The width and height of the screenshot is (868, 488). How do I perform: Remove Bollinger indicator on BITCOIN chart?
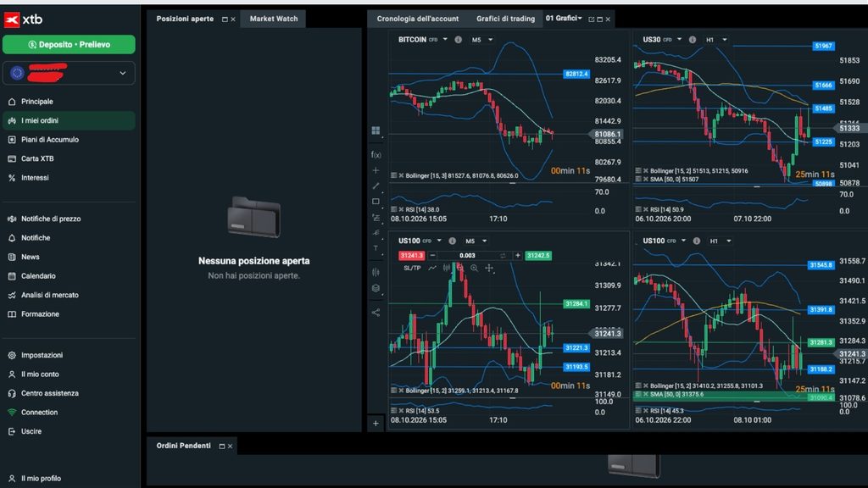coord(401,176)
